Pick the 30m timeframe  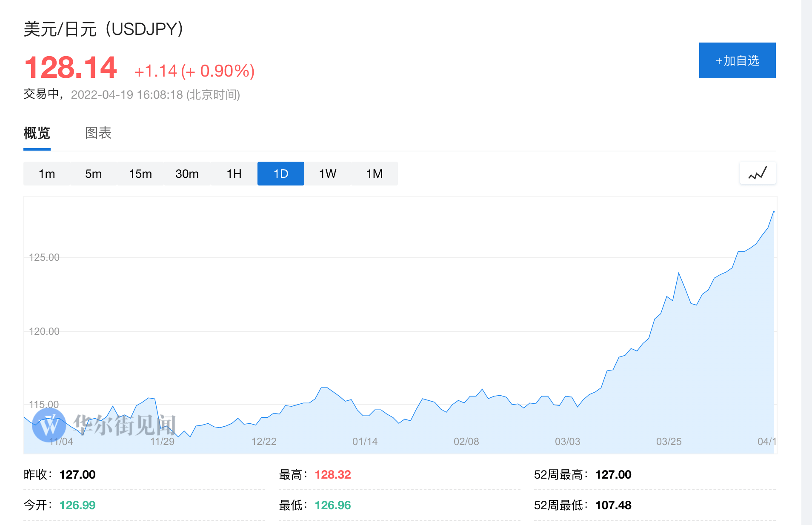pyautogui.click(x=187, y=174)
